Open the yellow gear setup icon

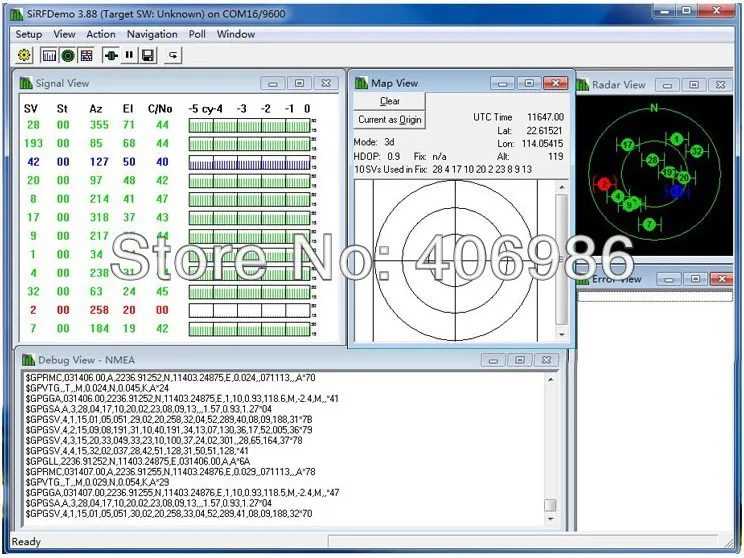coord(24,56)
